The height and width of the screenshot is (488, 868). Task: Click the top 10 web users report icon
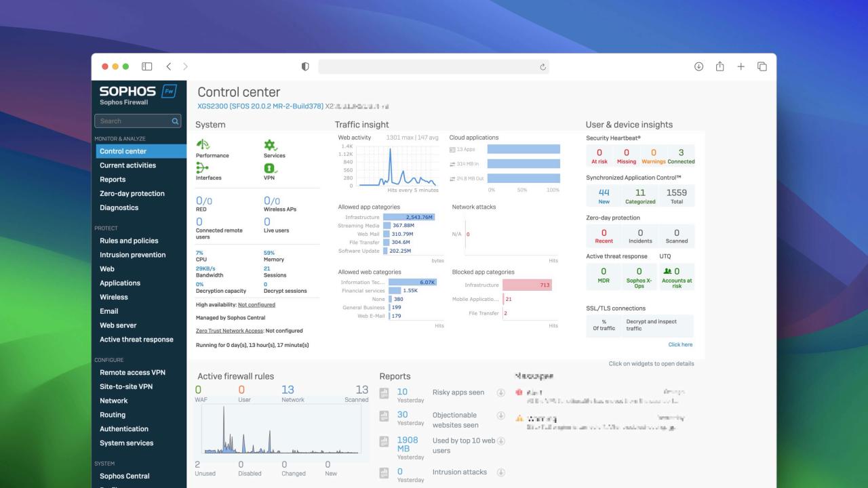pyautogui.click(x=384, y=442)
